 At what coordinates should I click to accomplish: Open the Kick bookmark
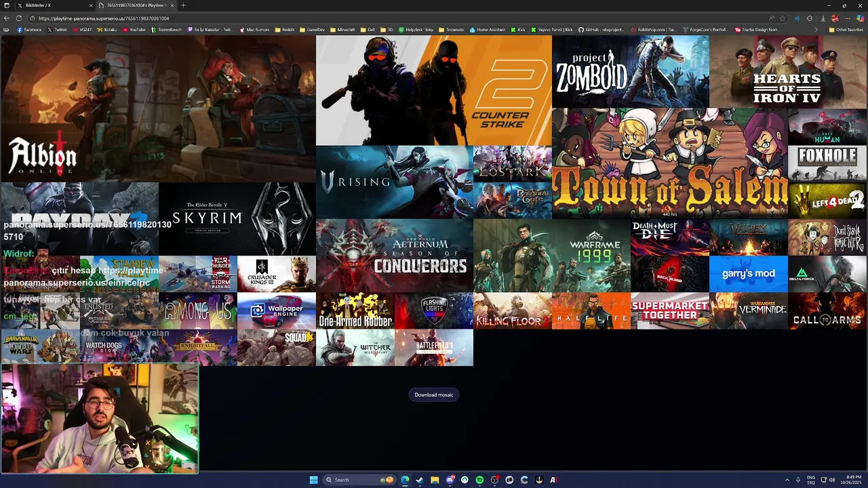(518, 30)
